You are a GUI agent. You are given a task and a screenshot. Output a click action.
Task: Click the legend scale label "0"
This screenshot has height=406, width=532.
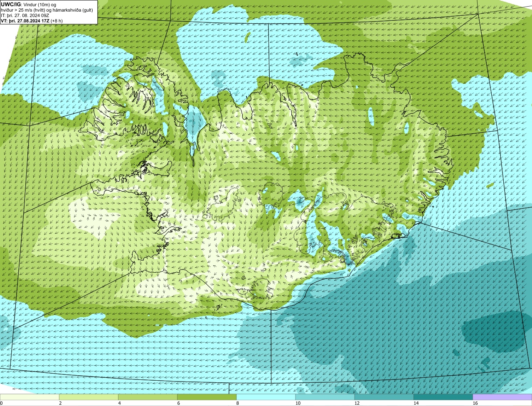(x=1, y=403)
